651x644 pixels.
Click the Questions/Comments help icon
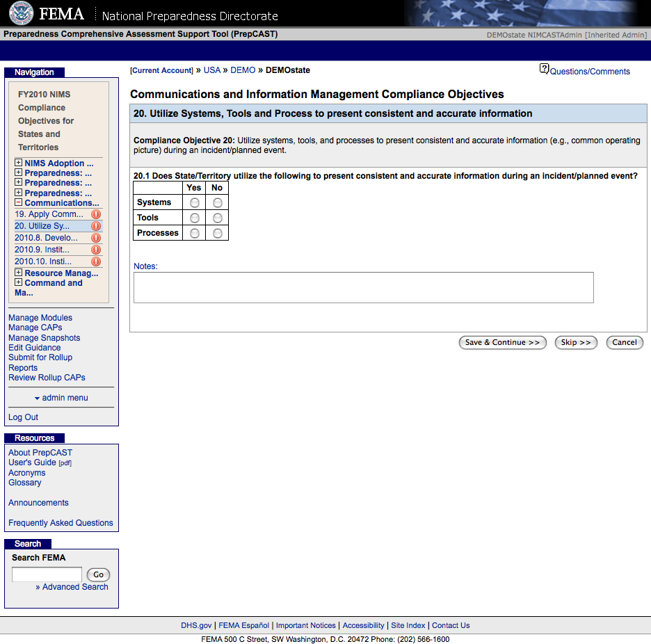pyautogui.click(x=544, y=69)
